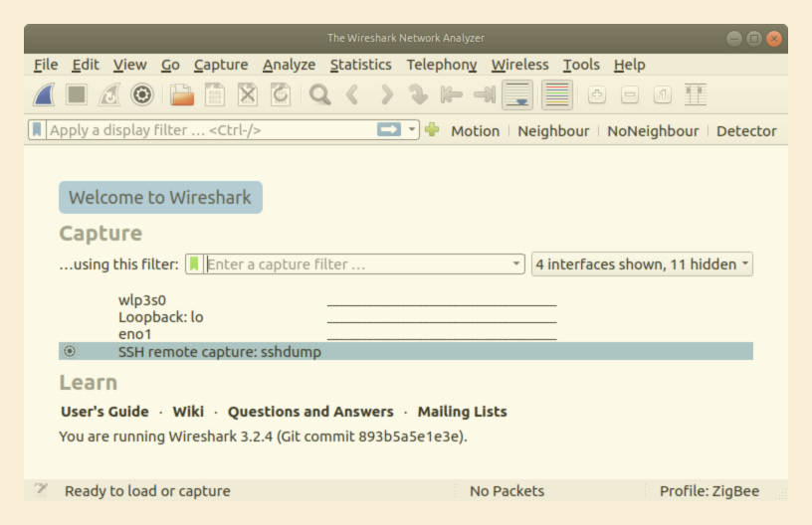
Task: Zoom out main window text icon
Action: click(630, 95)
